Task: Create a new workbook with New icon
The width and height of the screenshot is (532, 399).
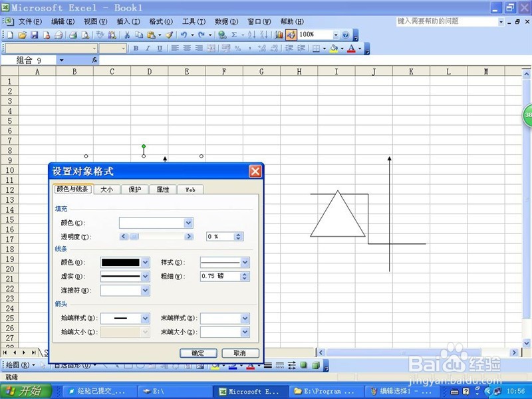Action: click(10, 35)
